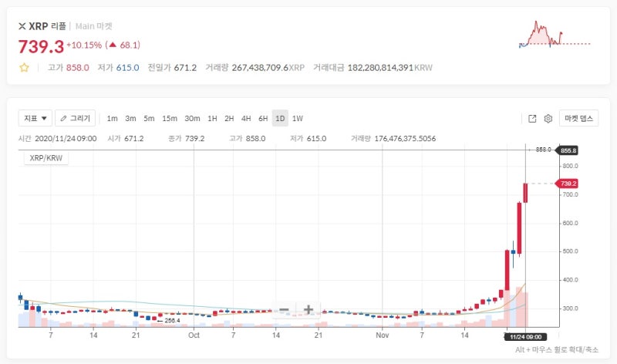Open the chart in a new window
The width and height of the screenshot is (617, 364).
[x=532, y=119]
